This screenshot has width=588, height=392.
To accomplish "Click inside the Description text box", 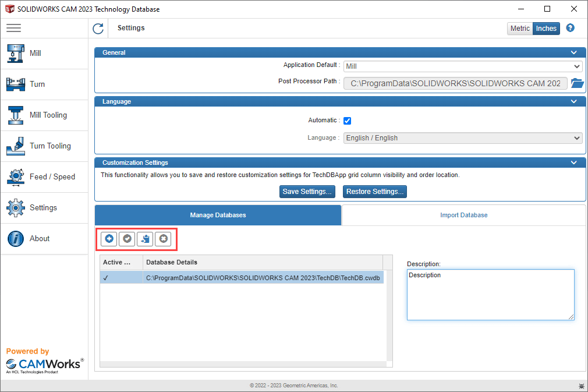I will (491, 295).
